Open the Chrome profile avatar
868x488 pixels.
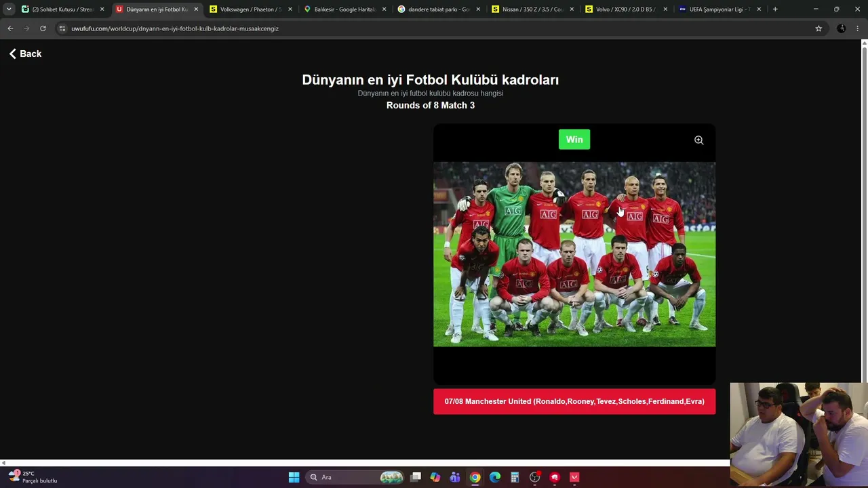click(x=842, y=28)
